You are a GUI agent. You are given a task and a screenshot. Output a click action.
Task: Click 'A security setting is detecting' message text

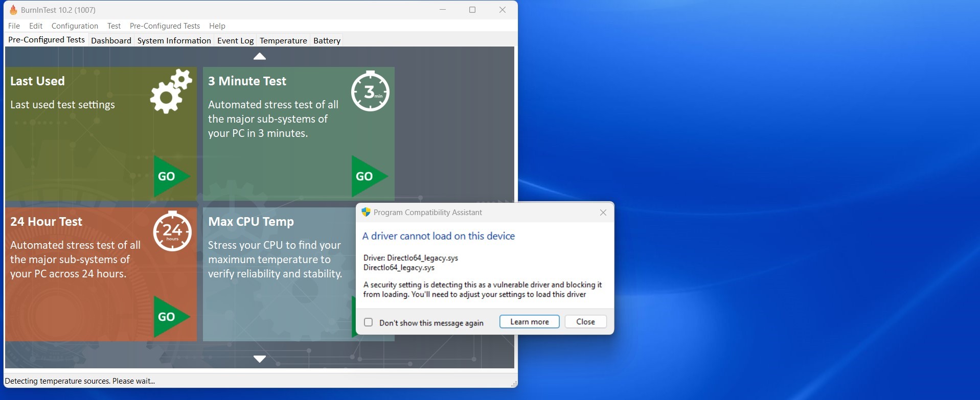[483, 290]
